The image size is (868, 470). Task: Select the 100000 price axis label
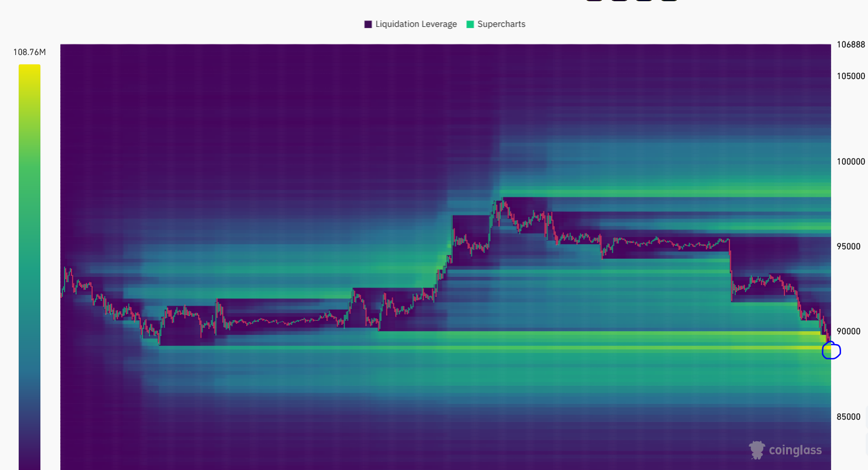pos(850,162)
